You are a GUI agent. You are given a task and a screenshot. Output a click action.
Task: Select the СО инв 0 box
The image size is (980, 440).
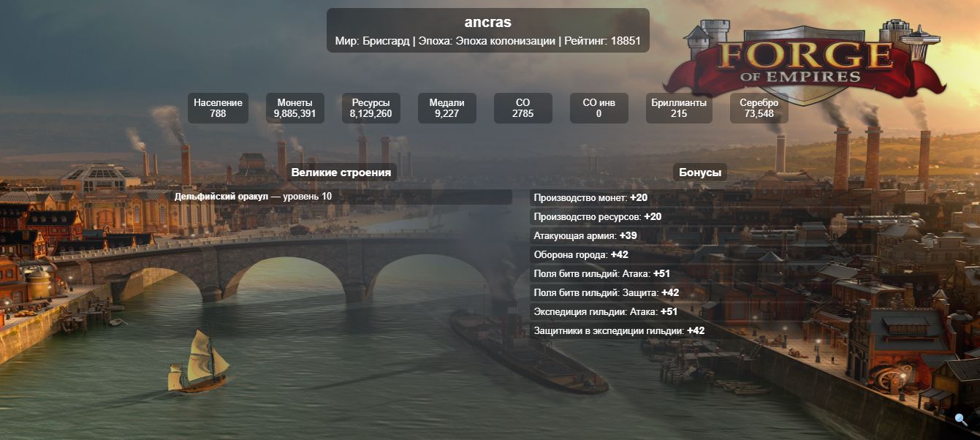[x=599, y=108]
